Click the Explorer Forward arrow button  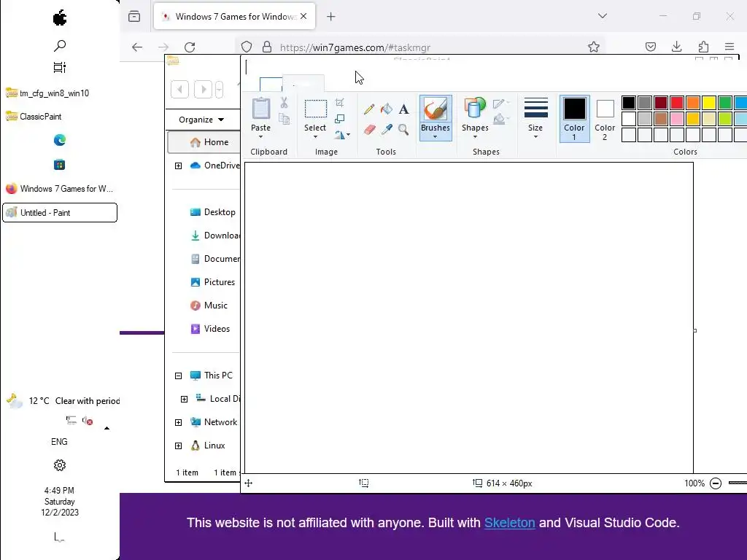click(204, 89)
